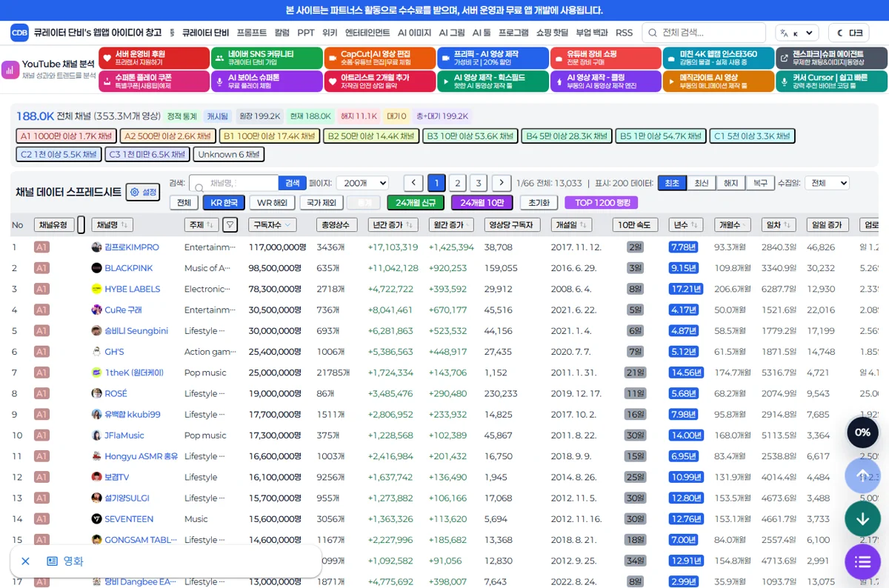This screenshot has height=588, width=889.
Task: Click the 영화 news icon in popup
Action: 52,561
